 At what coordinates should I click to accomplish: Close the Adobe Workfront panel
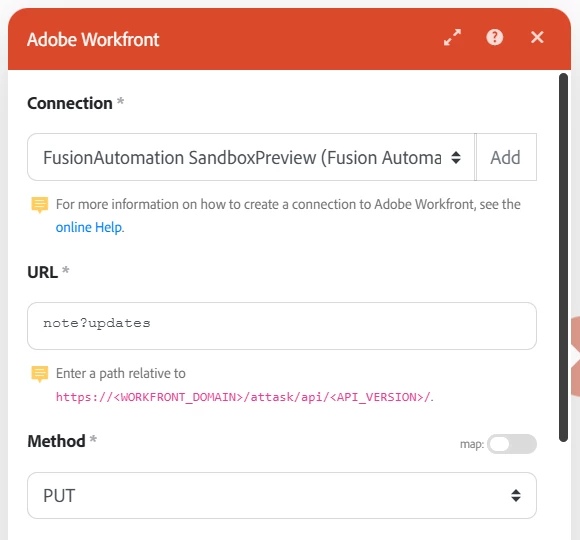[537, 37]
